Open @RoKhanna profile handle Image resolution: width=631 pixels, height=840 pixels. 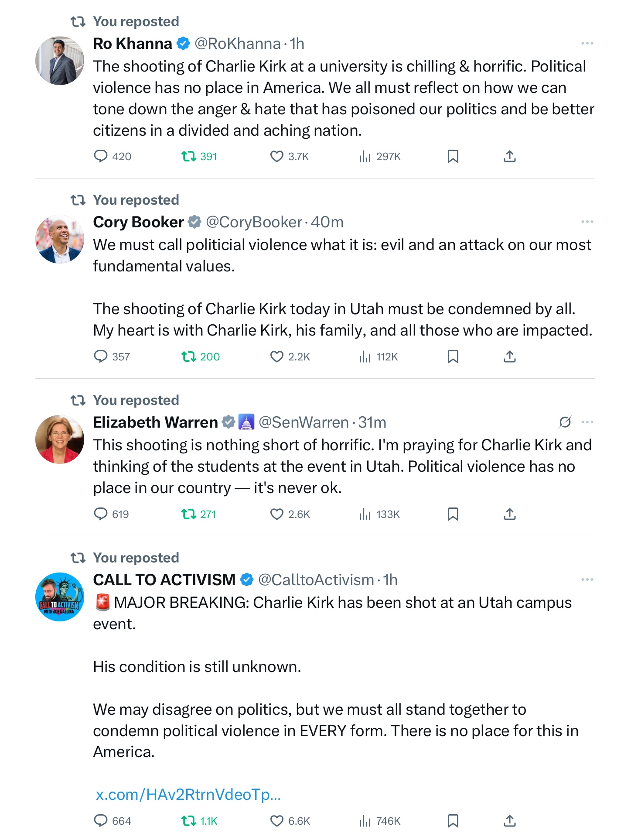click(237, 44)
